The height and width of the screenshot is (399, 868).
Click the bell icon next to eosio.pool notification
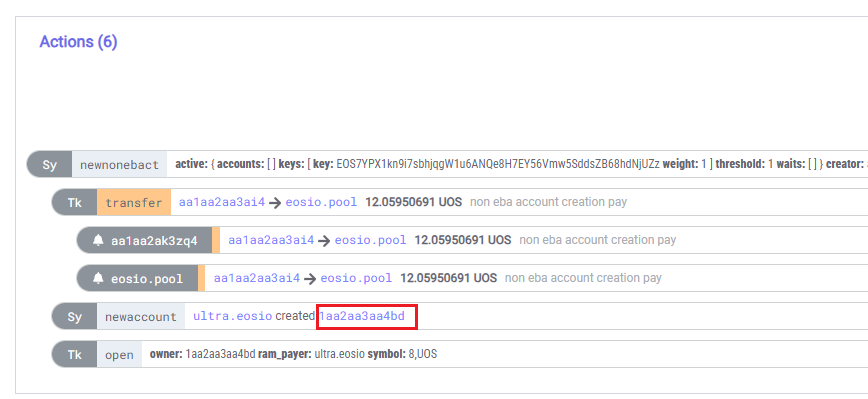tap(99, 278)
